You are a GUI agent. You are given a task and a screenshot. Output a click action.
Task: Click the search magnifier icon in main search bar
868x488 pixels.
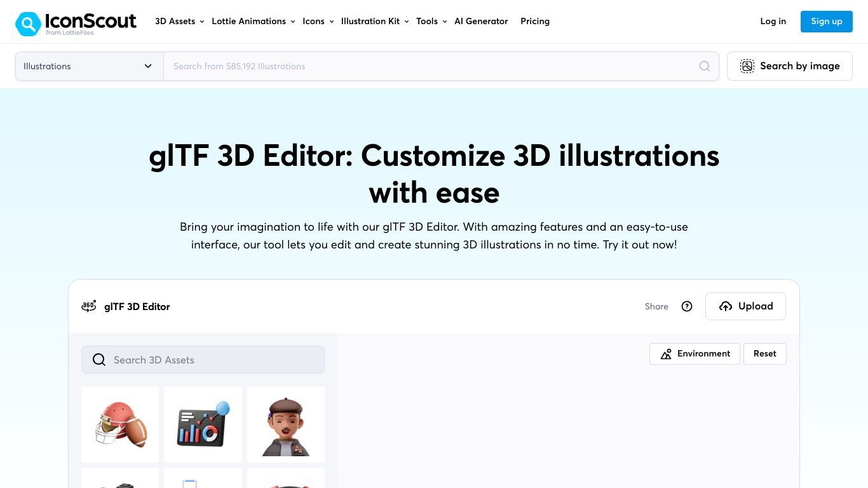704,66
